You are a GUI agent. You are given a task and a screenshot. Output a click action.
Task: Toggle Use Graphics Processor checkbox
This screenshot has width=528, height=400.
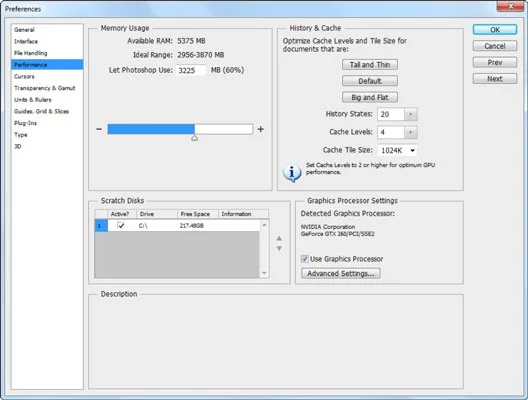point(304,259)
